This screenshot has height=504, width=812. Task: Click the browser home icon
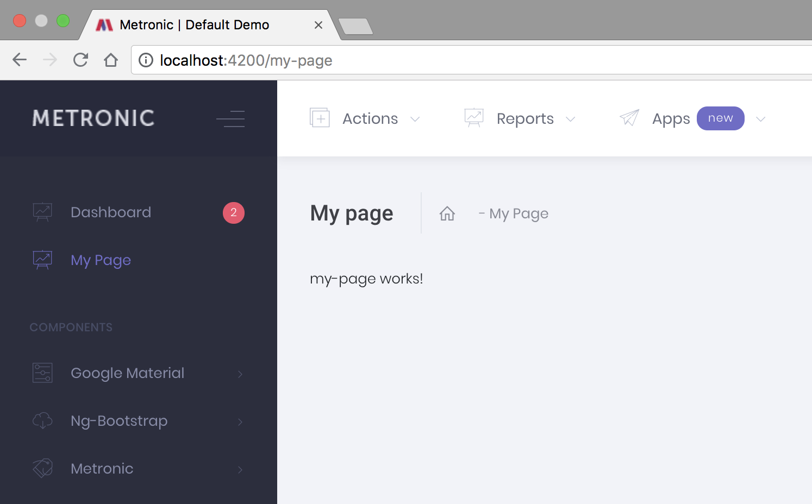[111, 60]
